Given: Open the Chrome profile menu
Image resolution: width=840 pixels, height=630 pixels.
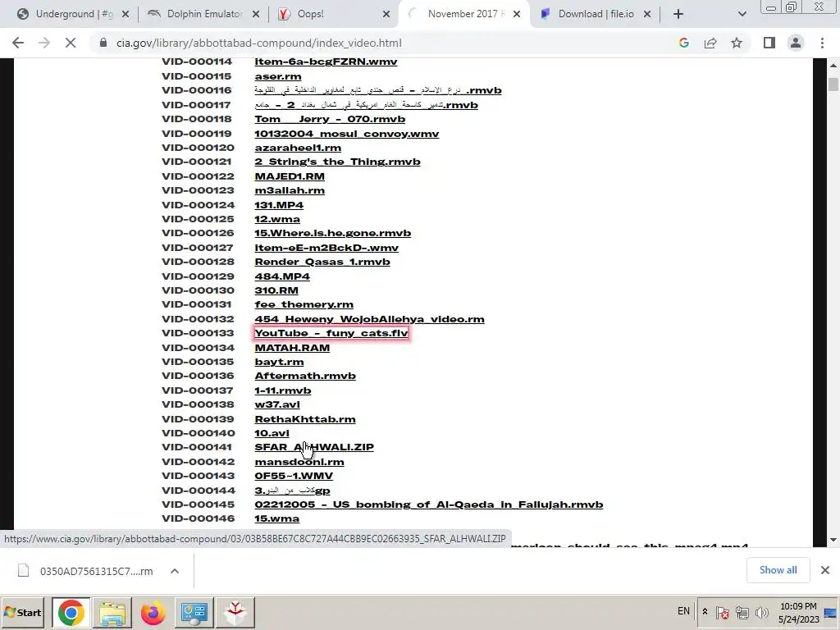Looking at the screenshot, I should point(796,43).
